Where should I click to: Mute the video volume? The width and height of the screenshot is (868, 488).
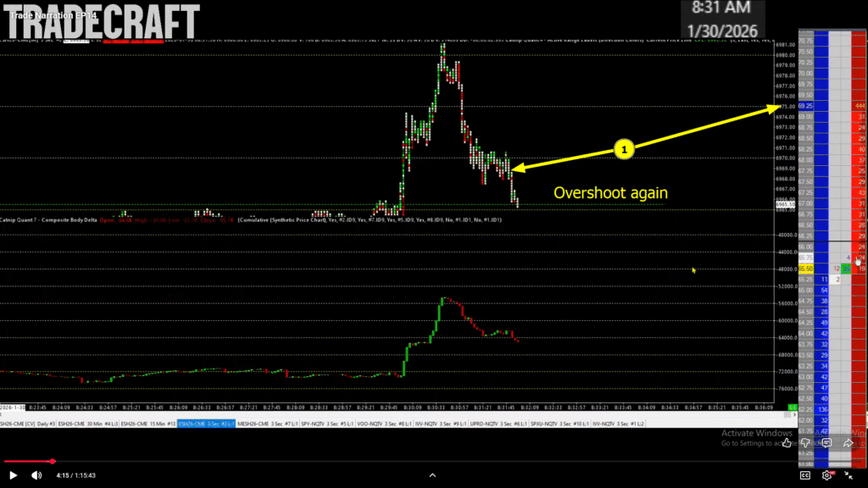pos(36,475)
